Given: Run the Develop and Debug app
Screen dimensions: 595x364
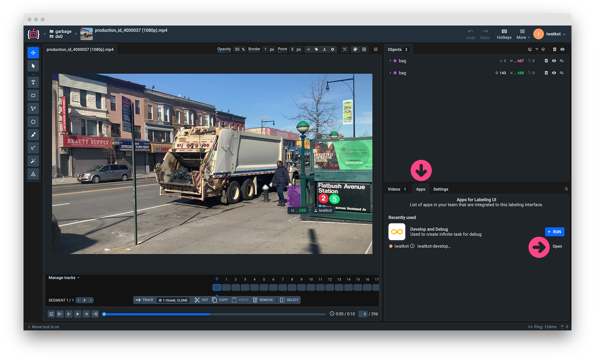Looking at the screenshot, I should (555, 232).
